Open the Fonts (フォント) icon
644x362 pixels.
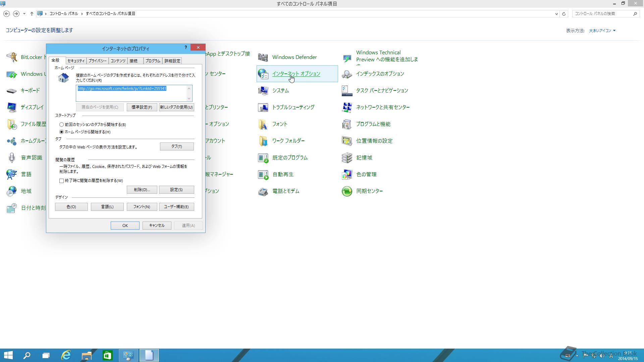point(263,124)
